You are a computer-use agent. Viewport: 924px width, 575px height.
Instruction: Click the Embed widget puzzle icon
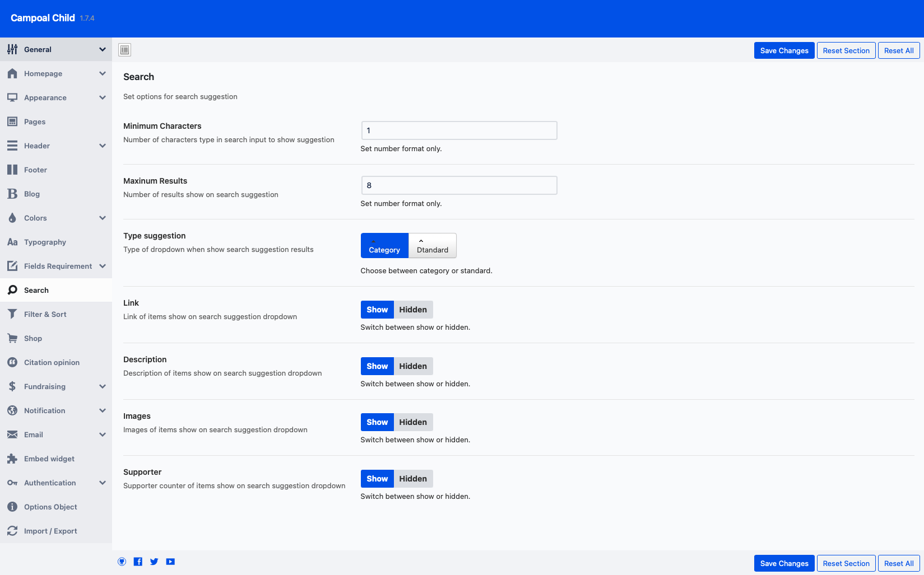coord(12,459)
